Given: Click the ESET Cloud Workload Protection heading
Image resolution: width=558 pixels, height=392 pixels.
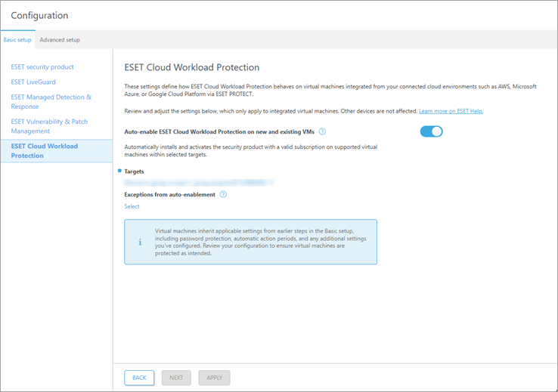Looking at the screenshot, I should [192, 67].
